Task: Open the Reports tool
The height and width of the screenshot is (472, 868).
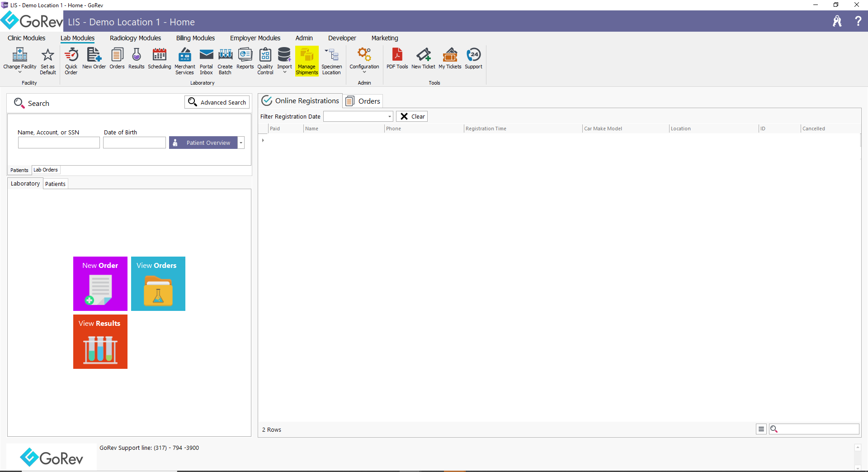Action: [245, 58]
